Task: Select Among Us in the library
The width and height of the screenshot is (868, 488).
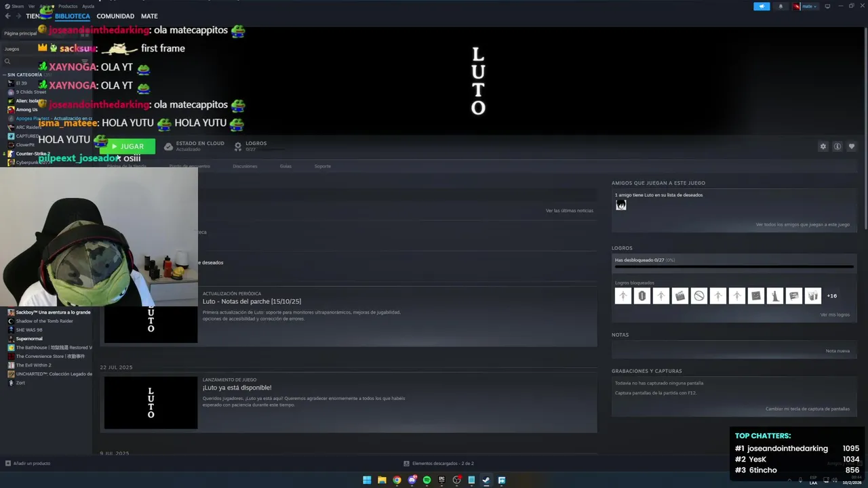Action: coord(26,110)
